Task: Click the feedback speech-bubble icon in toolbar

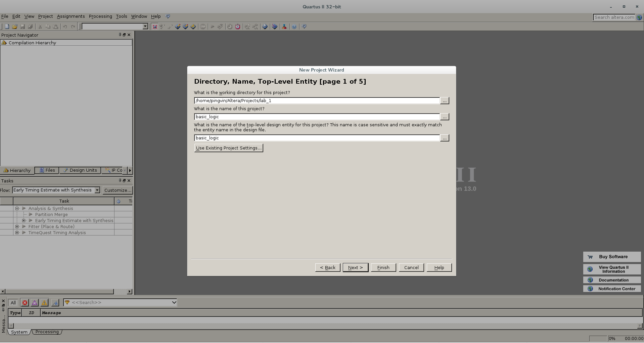Action: click(x=304, y=27)
